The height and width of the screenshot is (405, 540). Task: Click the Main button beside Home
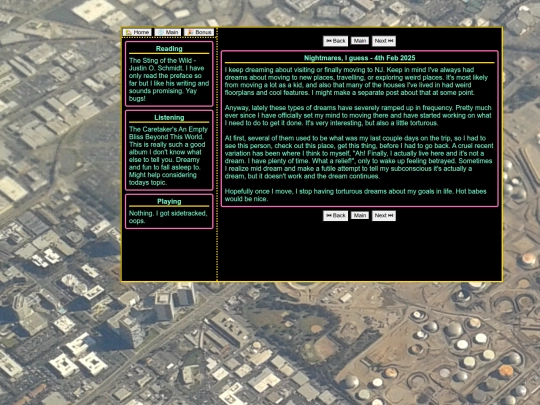click(x=167, y=32)
